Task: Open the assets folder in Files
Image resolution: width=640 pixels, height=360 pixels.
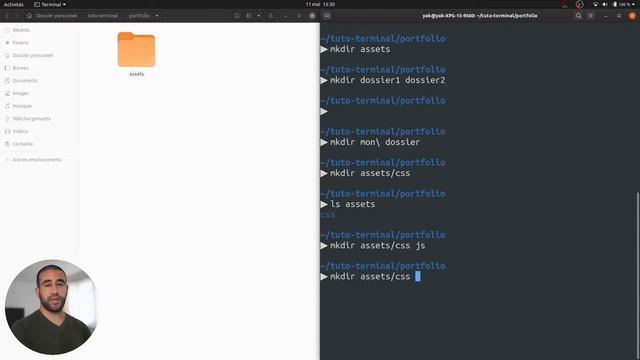Action: (x=136, y=53)
